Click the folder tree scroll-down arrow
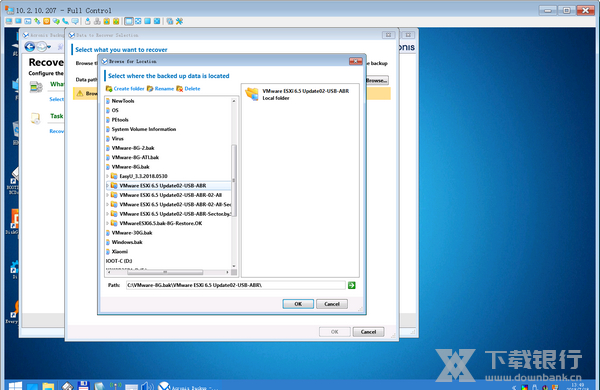The image size is (600, 390). 234,266
